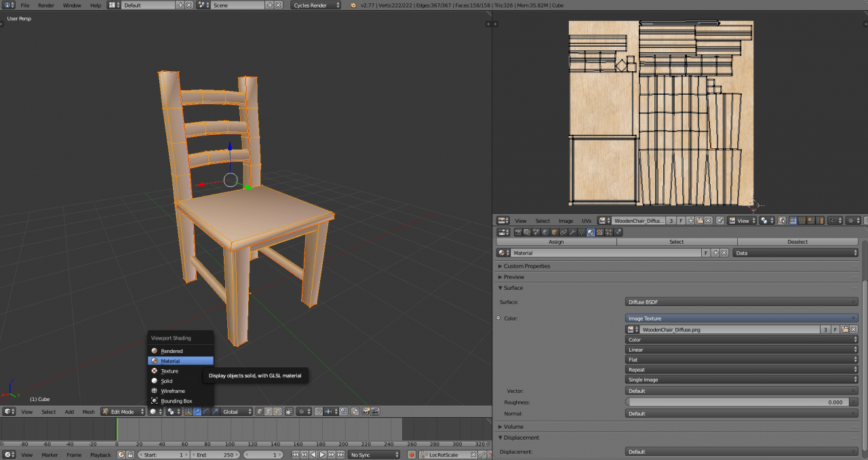Pin the UV image with pin icon
The width and height of the screenshot is (868, 460).
(x=720, y=221)
